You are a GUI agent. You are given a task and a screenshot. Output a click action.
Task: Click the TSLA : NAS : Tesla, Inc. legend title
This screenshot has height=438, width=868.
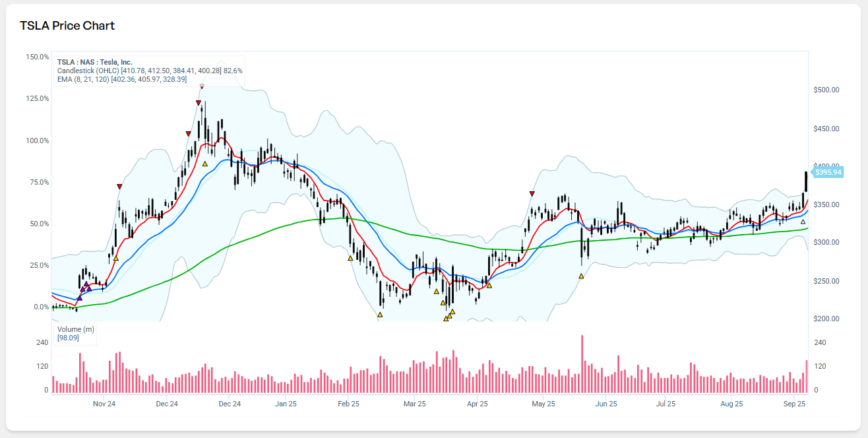(x=95, y=62)
